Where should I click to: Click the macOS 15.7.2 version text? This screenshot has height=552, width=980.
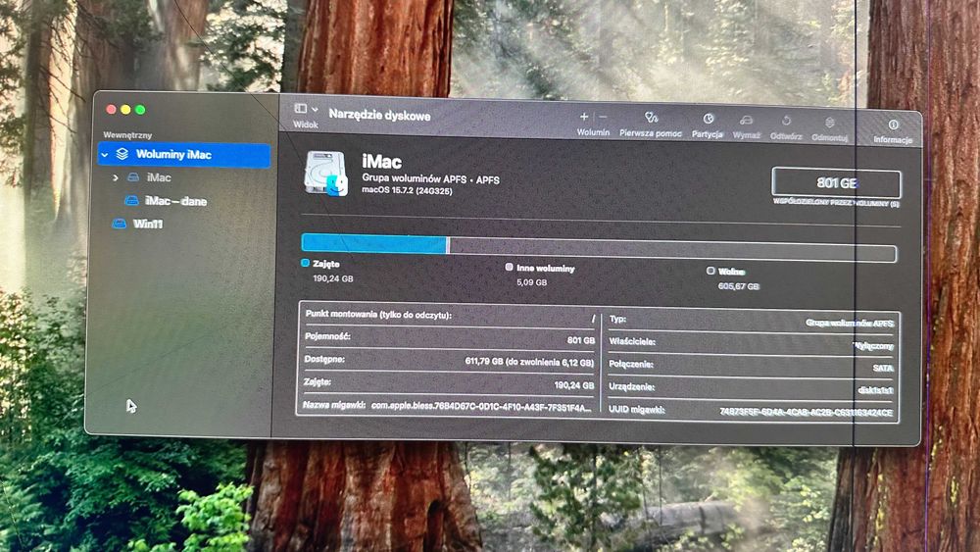(x=407, y=190)
